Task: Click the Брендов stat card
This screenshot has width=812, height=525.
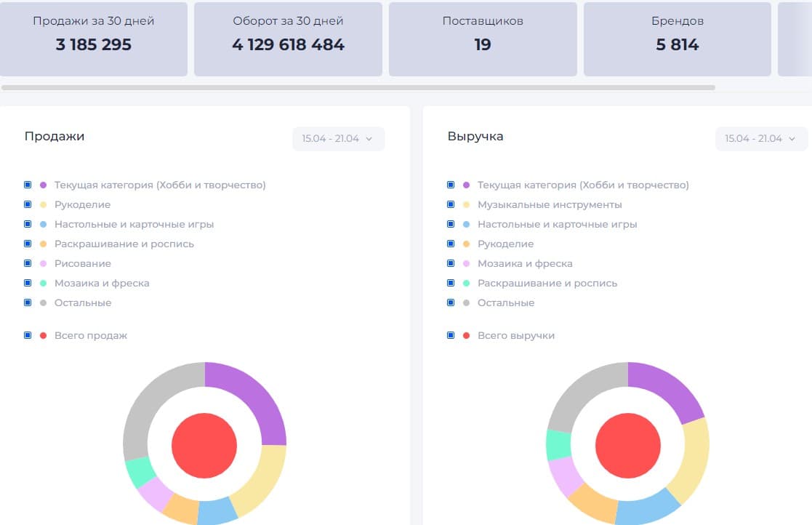Action: pyautogui.click(x=678, y=39)
